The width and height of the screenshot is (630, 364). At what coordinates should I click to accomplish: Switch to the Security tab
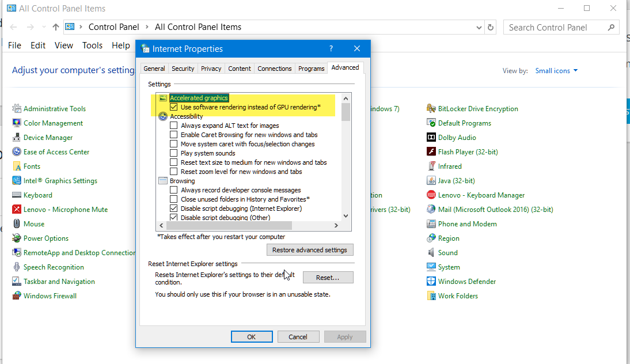(183, 69)
